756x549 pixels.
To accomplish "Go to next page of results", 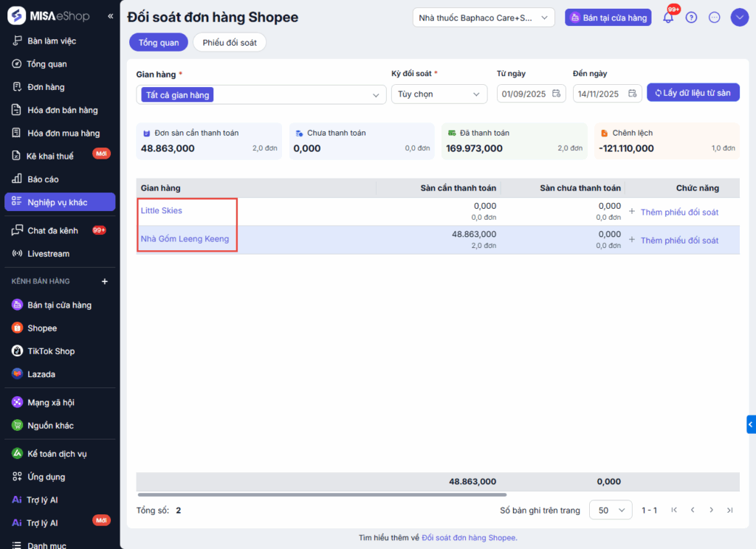I will pyautogui.click(x=711, y=510).
